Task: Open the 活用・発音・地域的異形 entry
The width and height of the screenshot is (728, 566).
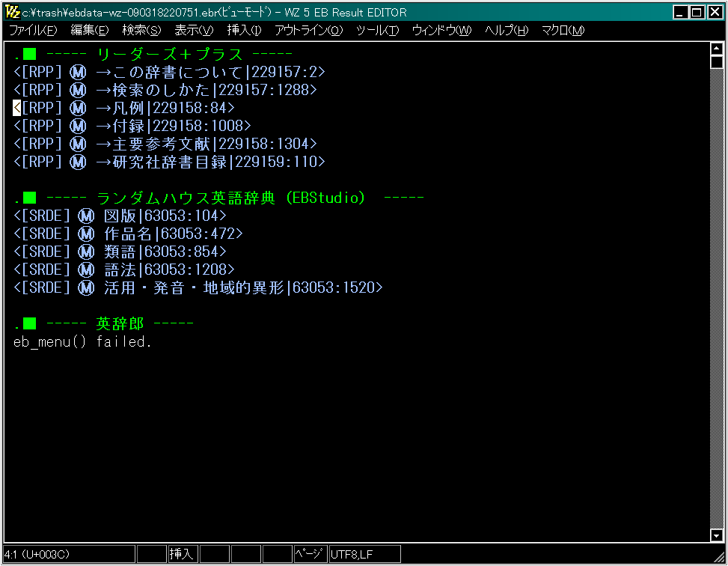Action: tap(194, 288)
